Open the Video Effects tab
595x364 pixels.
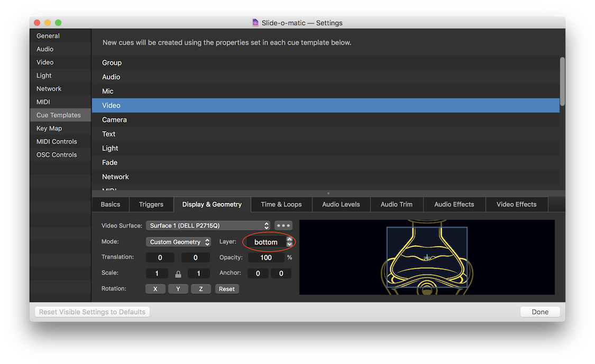pos(516,204)
